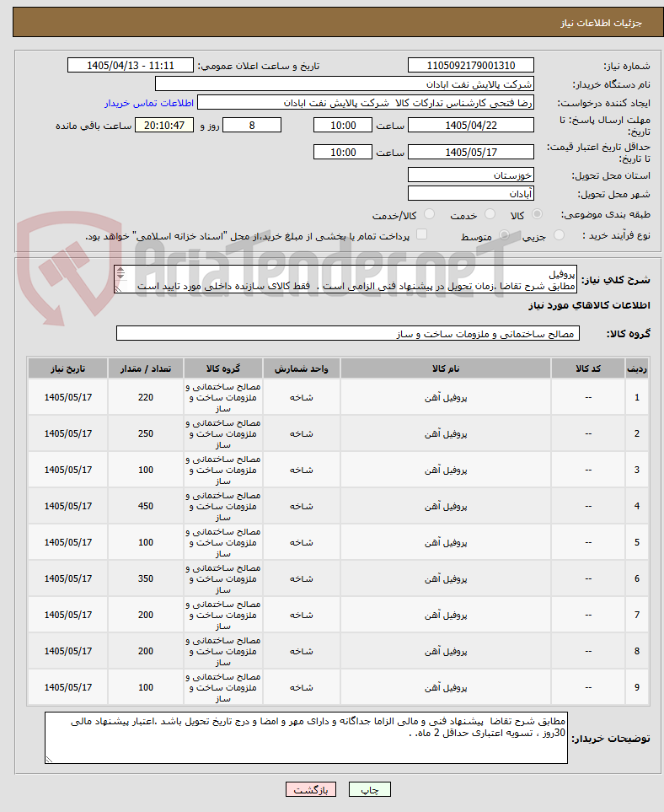664x812 pixels.
Task: Click the requester name field رضا فتحی
Action: click(x=366, y=103)
